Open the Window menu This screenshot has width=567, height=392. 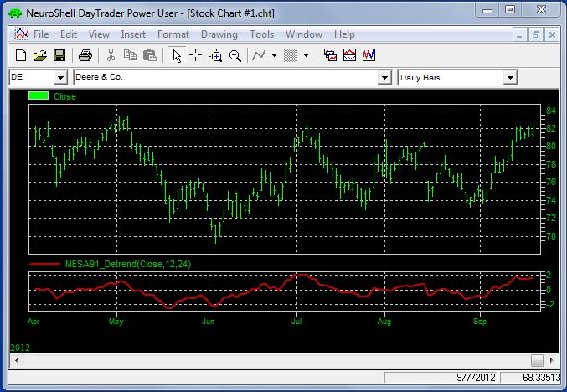click(304, 34)
